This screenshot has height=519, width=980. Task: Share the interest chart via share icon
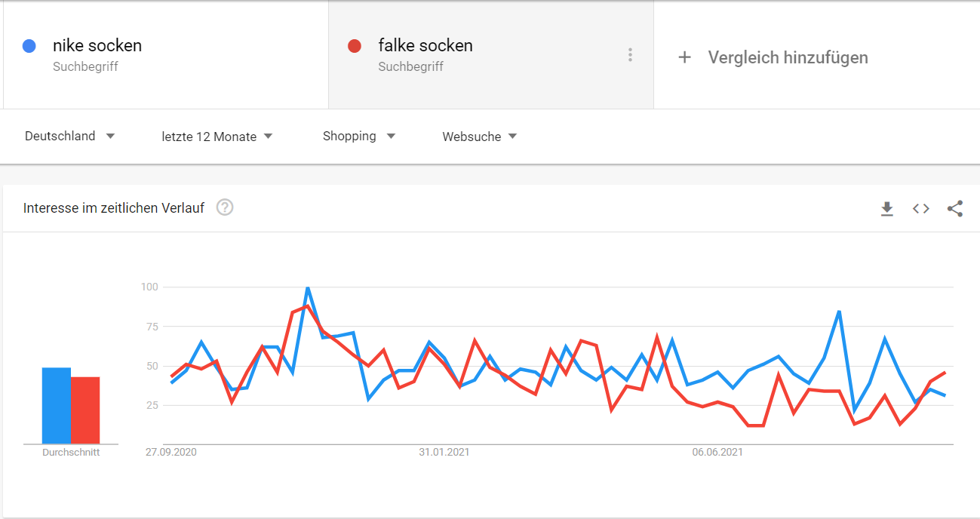coord(955,209)
